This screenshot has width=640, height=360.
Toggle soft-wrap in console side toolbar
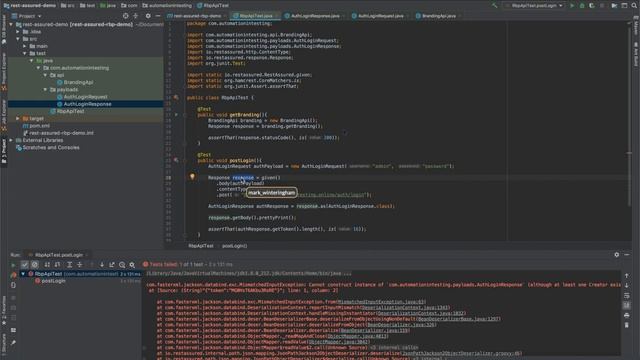pyautogui.click(x=627, y=296)
